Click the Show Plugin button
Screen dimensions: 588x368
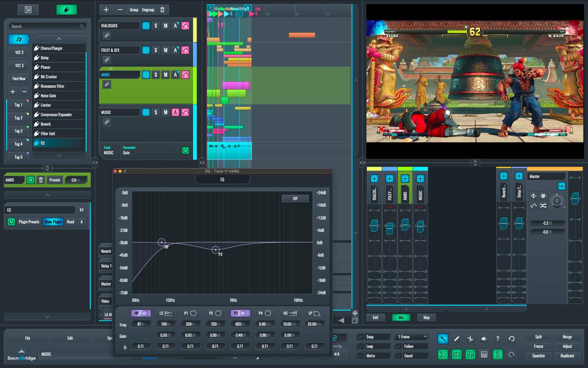[53, 222]
